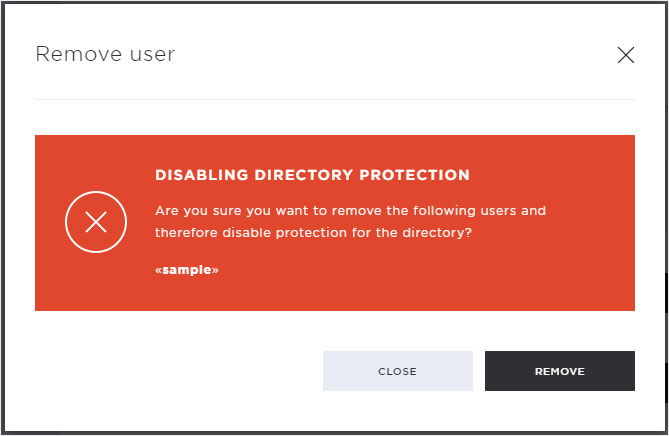Click the thin divider line under the title
669x436 pixels.
pos(335,99)
